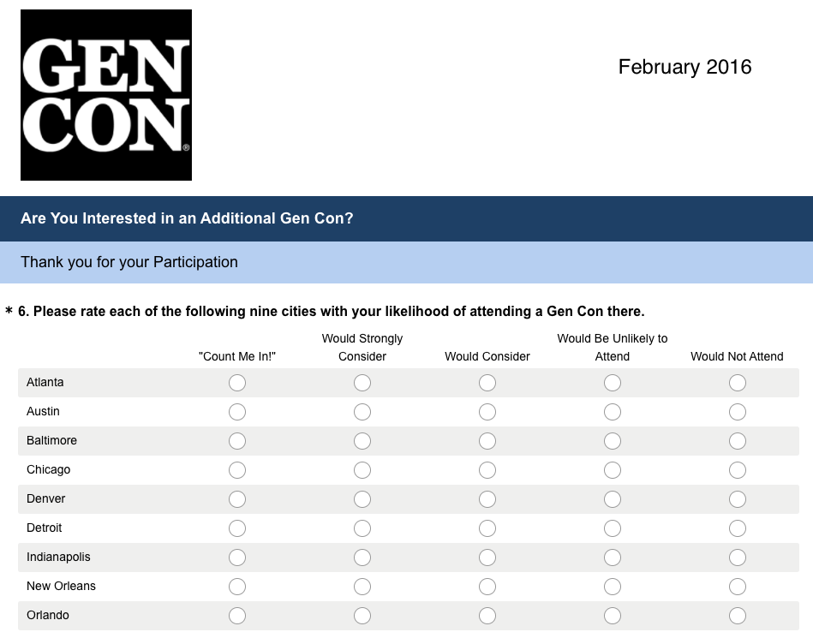Pick Would Consider for Orlando

[x=487, y=615]
